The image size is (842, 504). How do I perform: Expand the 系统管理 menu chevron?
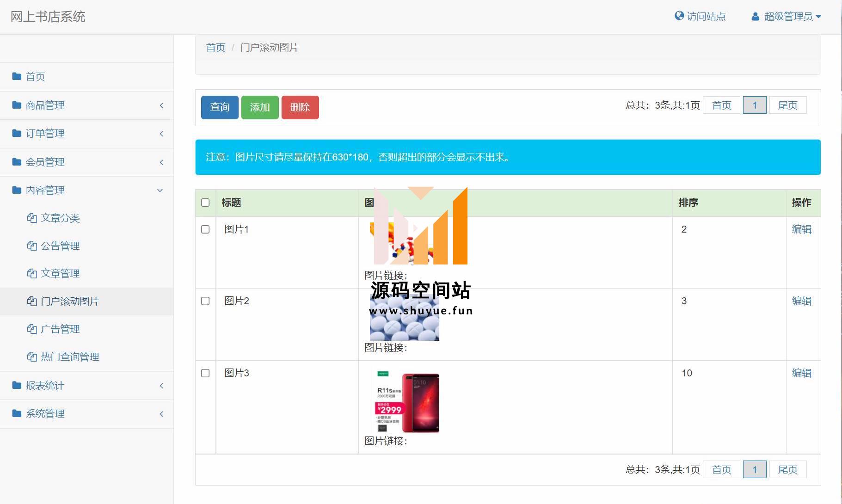[161, 414]
